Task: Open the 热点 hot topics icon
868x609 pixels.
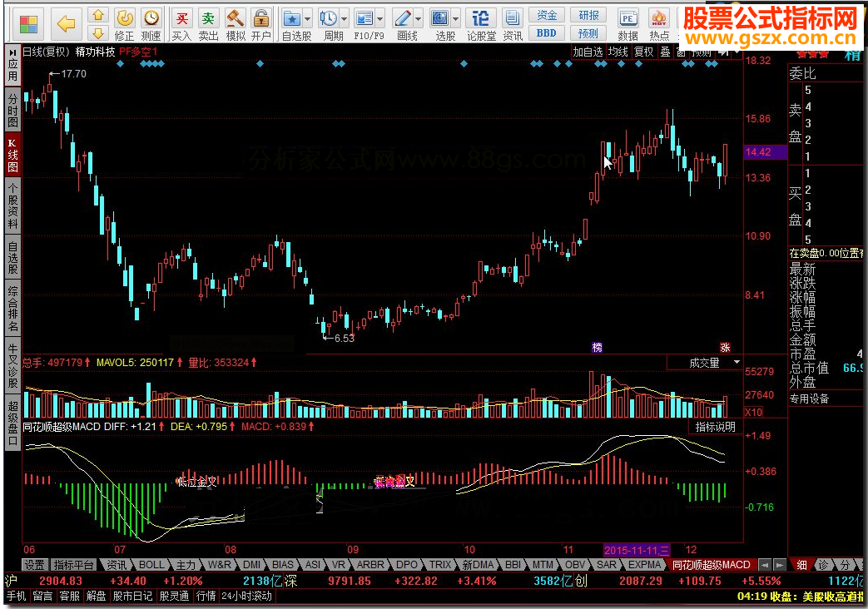Action: (x=659, y=25)
